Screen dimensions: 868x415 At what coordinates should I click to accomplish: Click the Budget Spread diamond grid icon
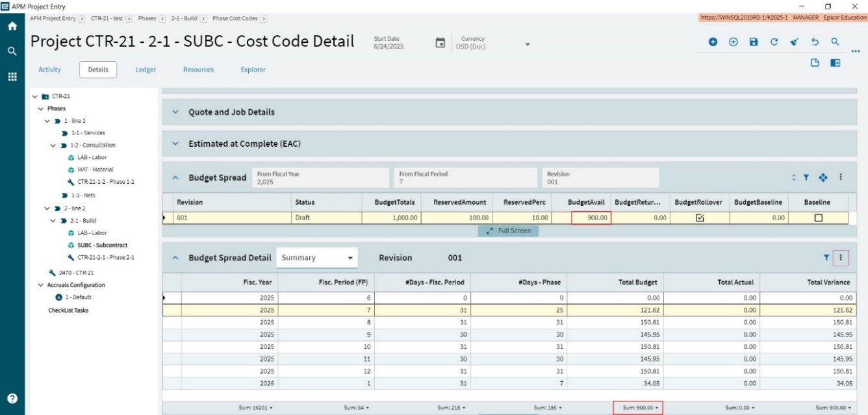[823, 177]
